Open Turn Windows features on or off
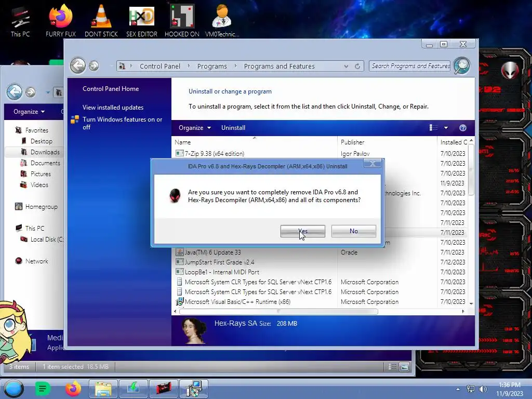Viewport: 532px width, 399px height. click(123, 123)
